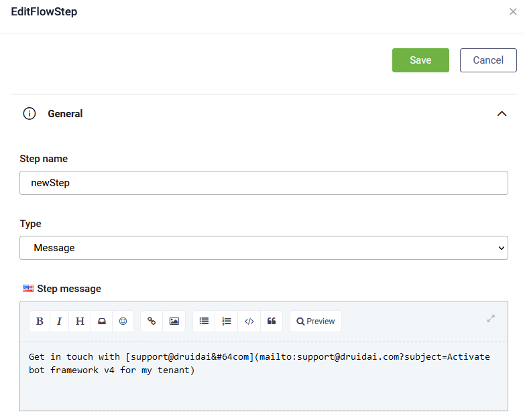This screenshot has width=523, height=420.
Task: Save the flow step
Action: (x=420, y=60)
